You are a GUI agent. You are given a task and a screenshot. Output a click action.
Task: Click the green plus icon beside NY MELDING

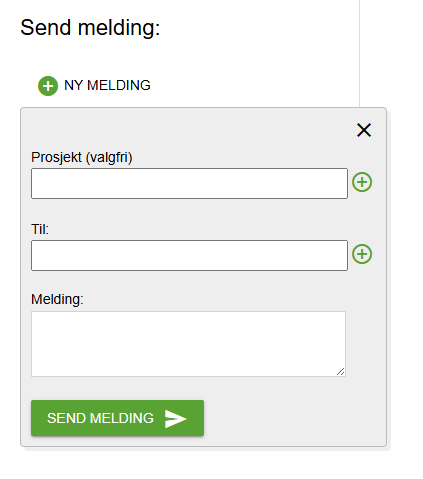(48, 86)
